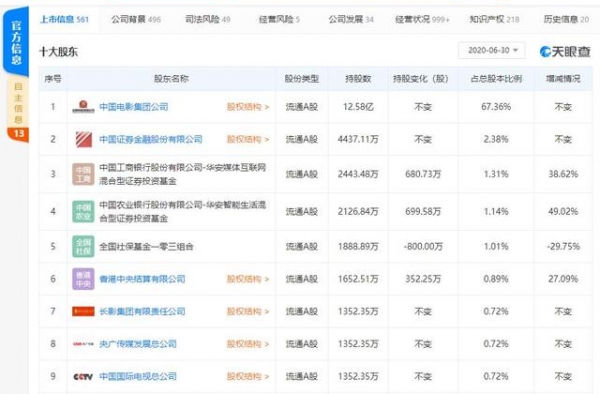View 股权结构 for 长影集团有限责任公司
The height and width of the screenshot is (394, 600).
pyautogui.click(x=248, y=311)
